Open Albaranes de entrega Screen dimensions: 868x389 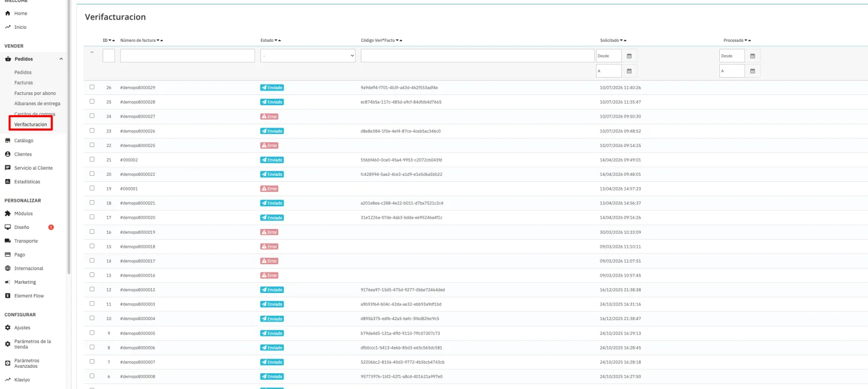point(37,104)
